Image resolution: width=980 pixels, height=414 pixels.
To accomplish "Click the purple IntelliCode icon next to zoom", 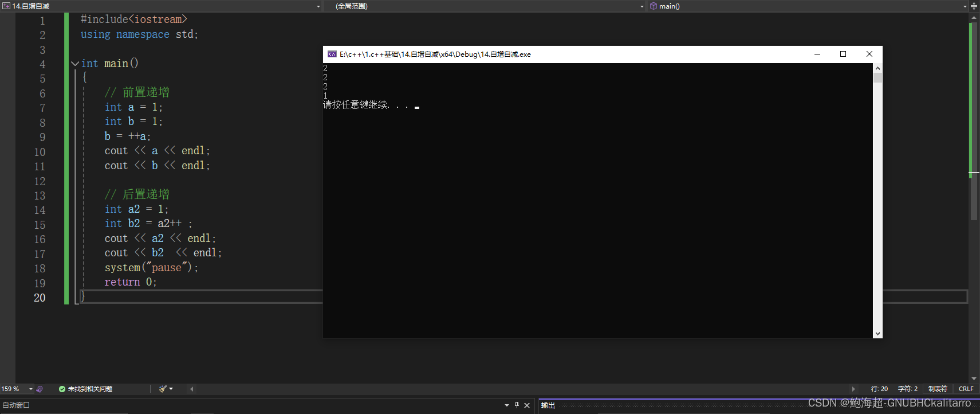I will pos(40,389).
